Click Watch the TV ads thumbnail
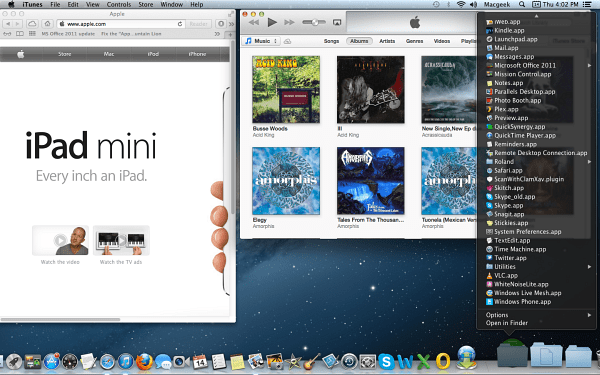 click(x=121, y=240)
